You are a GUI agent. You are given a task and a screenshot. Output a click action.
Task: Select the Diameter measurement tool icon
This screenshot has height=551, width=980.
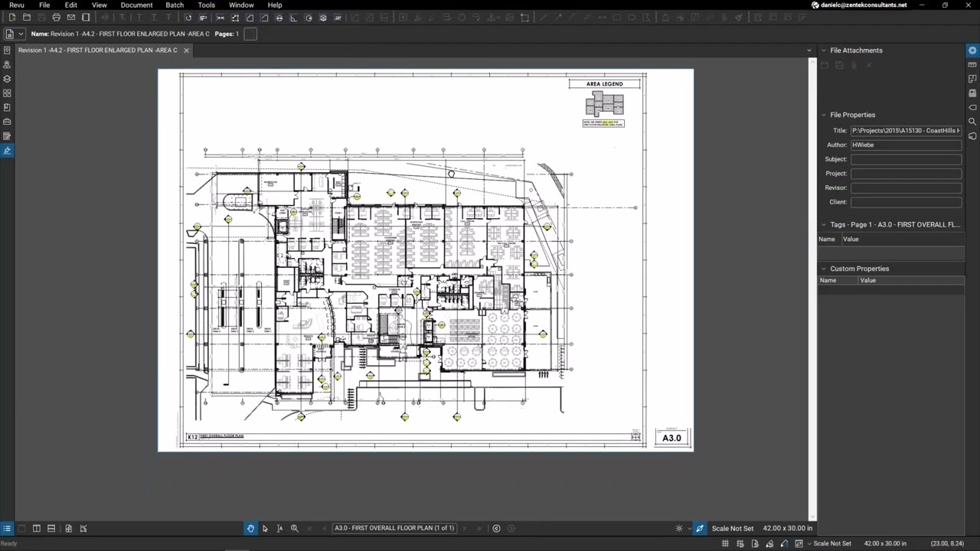click(x=279, y=18)
